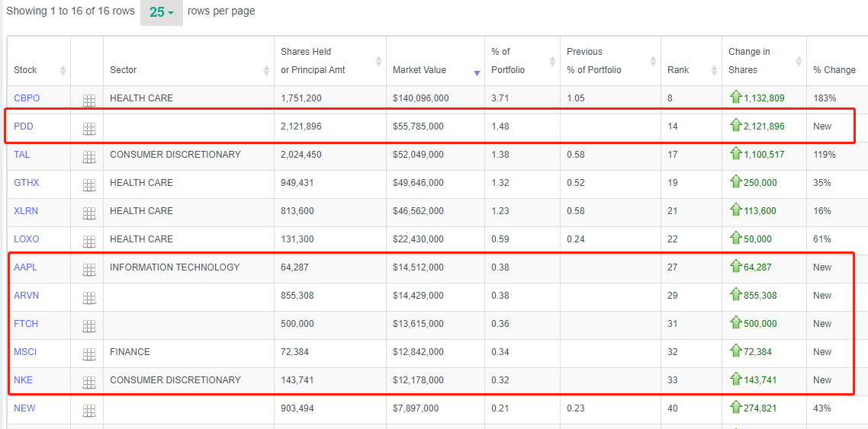Open the AAPL stock link
Screen dimensions: 868x429
[25, 267]
